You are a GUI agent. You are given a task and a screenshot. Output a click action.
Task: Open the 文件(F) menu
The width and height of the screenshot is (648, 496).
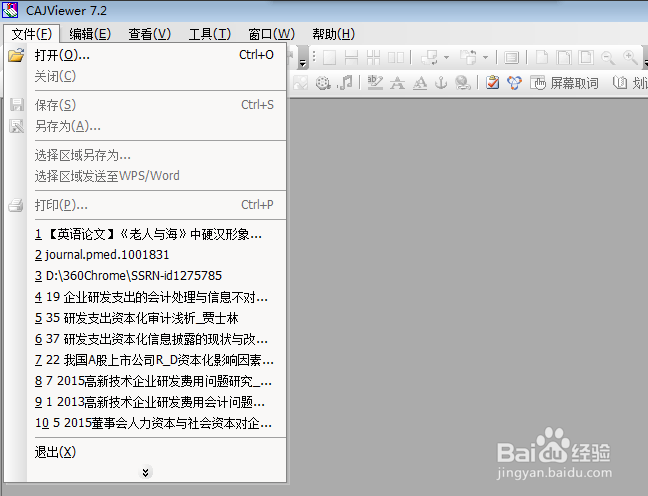coord(32,34)
